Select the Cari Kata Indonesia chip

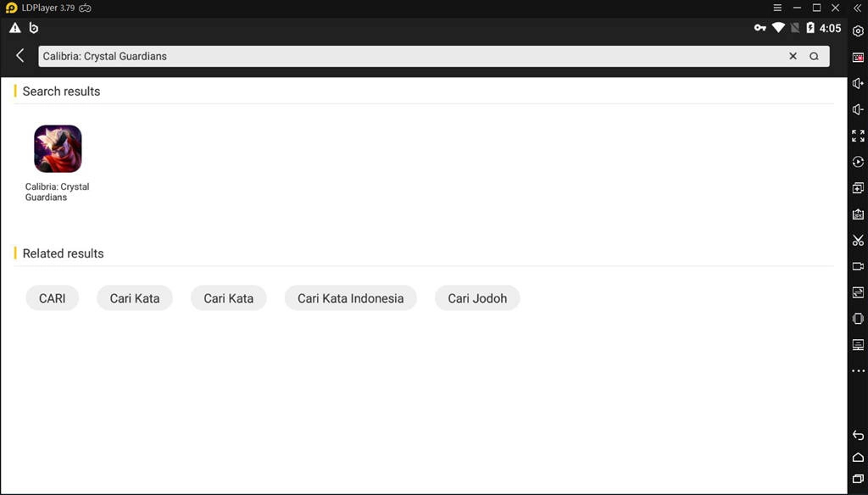(x=350, y=298)
